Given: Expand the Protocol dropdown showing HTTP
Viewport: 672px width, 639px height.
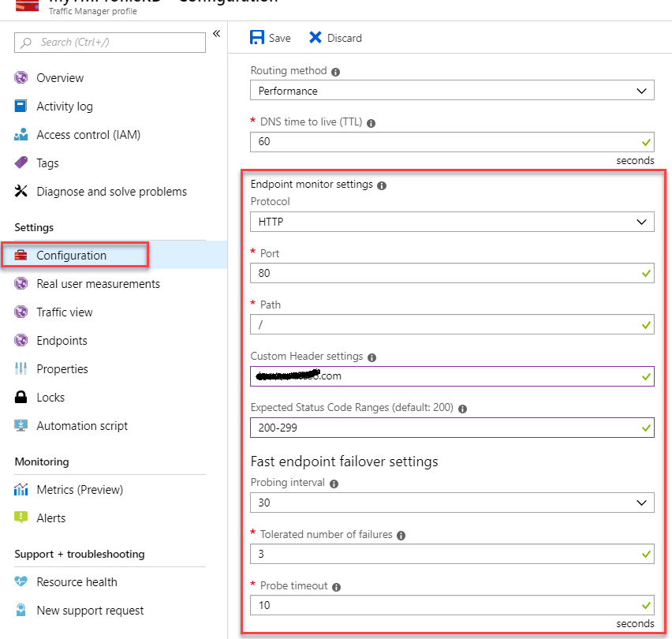Looking at the screenshot, I should (x=452, y=222).
